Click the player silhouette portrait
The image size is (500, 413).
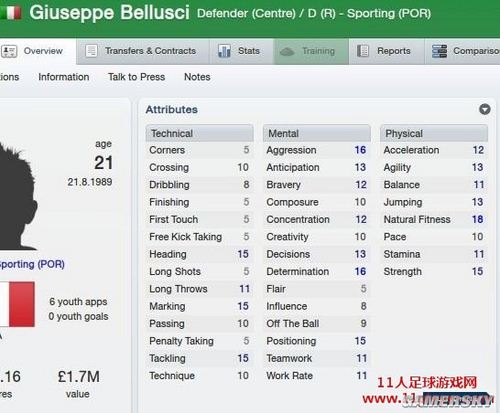[17, 197]
